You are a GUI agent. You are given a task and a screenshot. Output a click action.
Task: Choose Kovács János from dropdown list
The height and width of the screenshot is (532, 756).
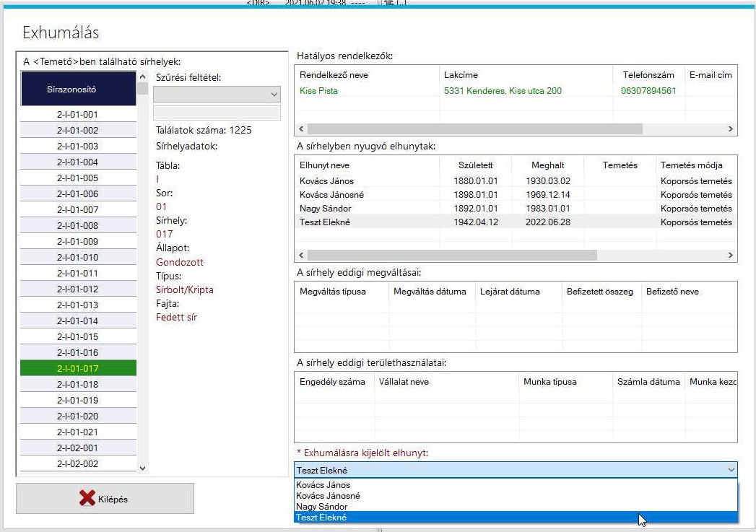323,485
